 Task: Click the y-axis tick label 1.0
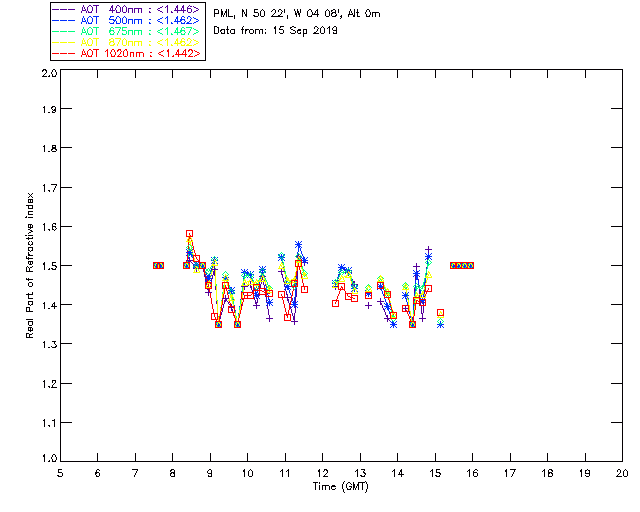click(x=49, y=458)
